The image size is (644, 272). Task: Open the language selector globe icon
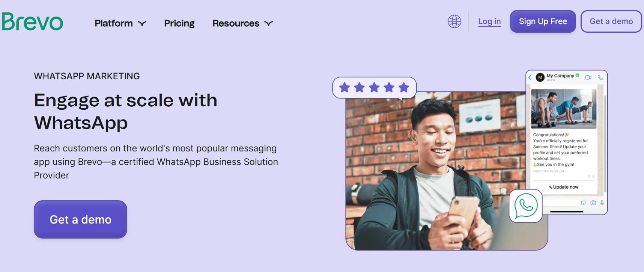tap(454, 21)
